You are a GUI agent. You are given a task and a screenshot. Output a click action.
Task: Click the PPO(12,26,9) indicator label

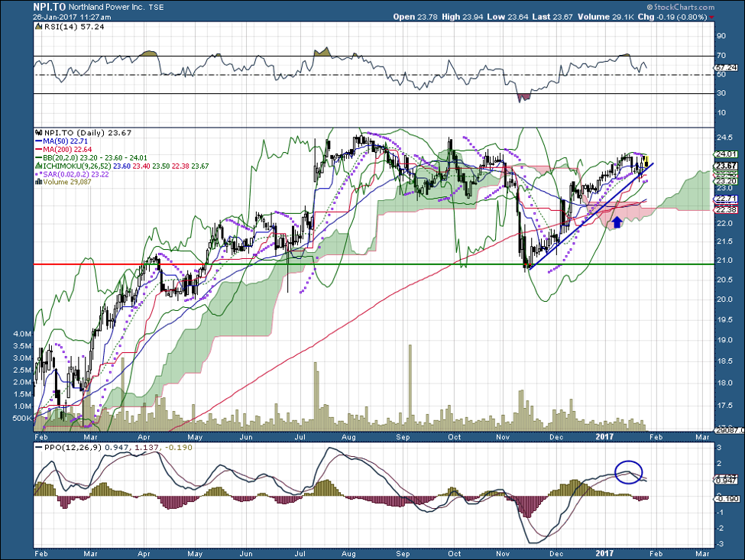tap(73, 448)
